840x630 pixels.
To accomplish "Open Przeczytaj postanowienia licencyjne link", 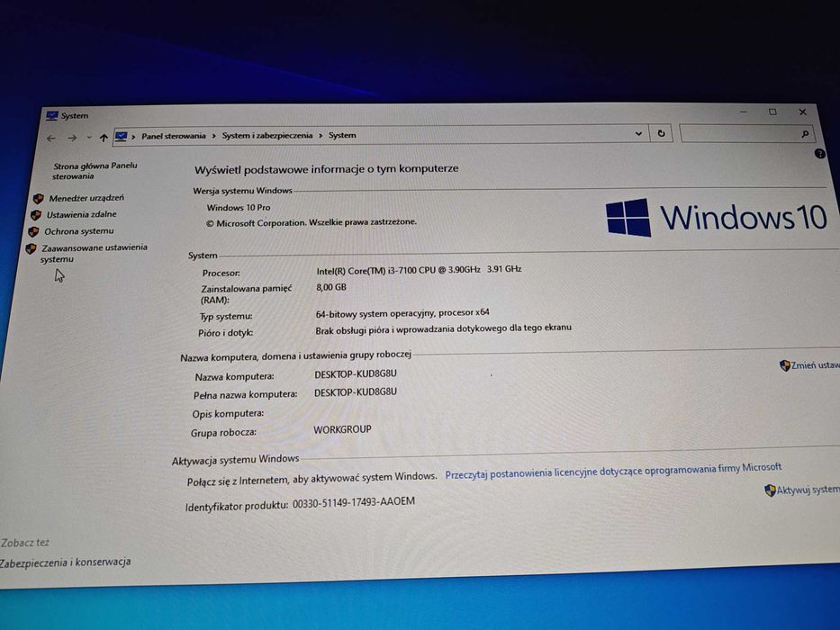I will pyautogui.click(x=613, y=471).
